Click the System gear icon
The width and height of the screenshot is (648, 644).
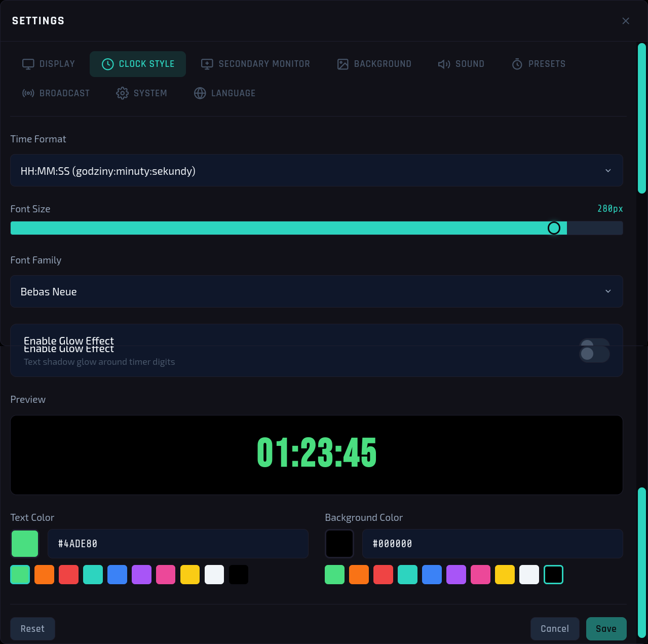[x=122, y=93]
